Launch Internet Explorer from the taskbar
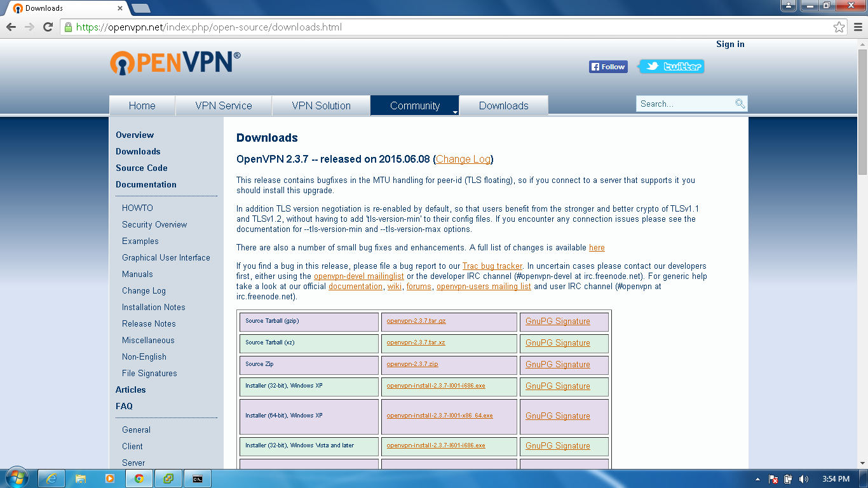This screenshot has height=488, width=868. pos(51,478)
